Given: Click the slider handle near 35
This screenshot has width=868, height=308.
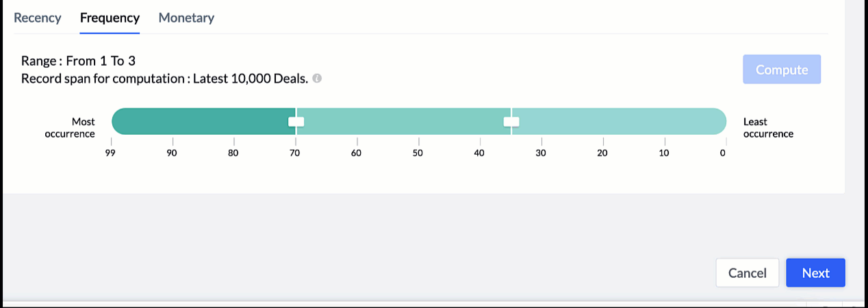Looking at the screenshot, I should 511,122.
